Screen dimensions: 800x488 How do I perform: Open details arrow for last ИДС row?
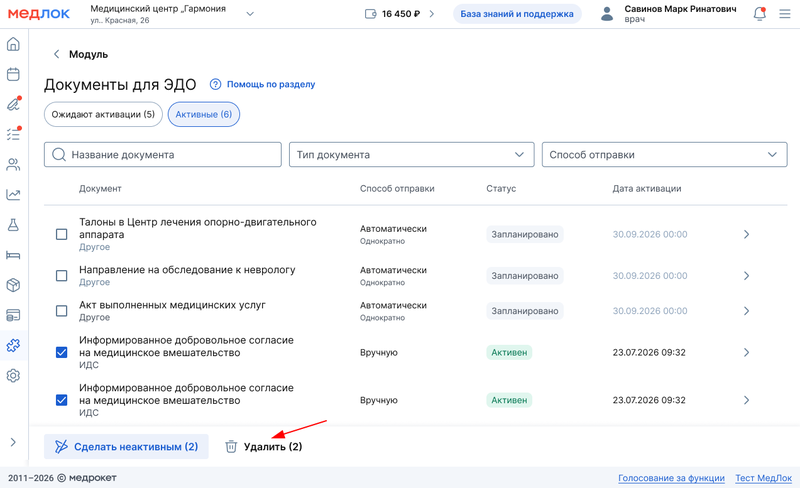coord(746,400)
